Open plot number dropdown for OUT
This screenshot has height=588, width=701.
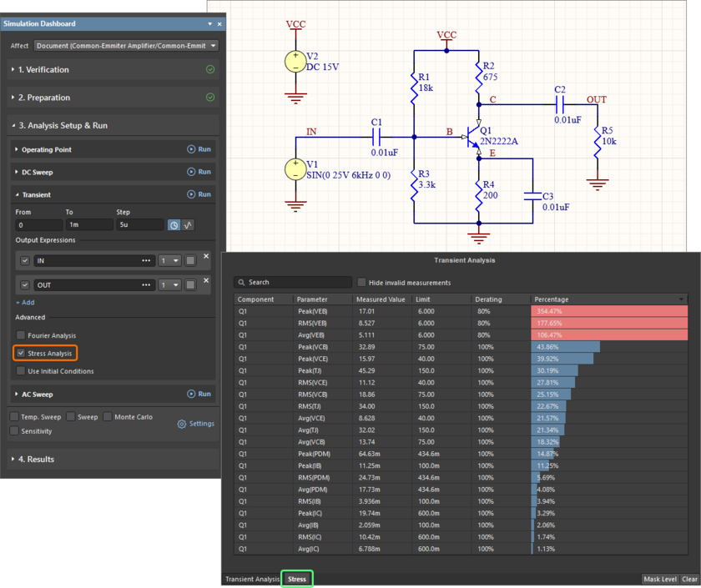click(x=170, y=284)
